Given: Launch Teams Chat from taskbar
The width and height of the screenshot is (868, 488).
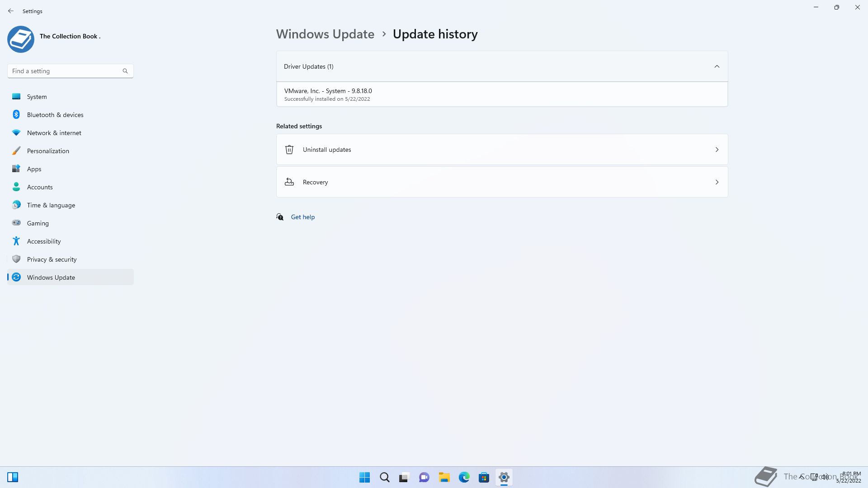Looking at the screenshot, I should 424,477.
